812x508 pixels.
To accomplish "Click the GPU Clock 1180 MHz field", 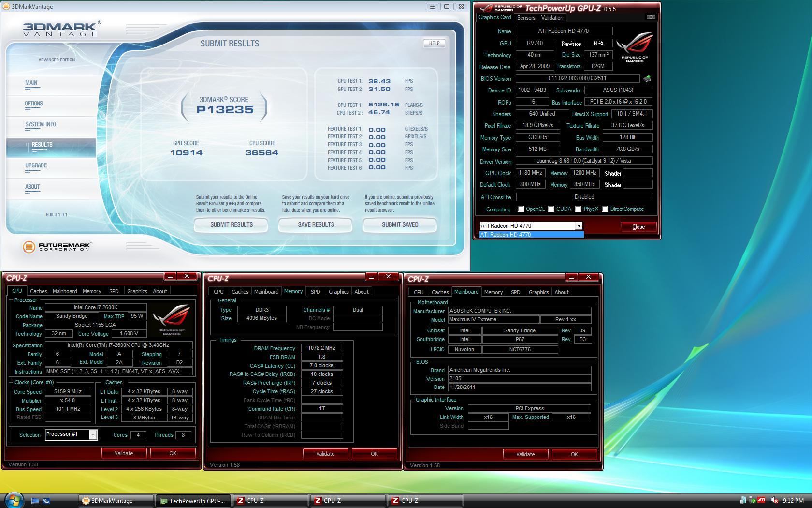I will [530, 173].
